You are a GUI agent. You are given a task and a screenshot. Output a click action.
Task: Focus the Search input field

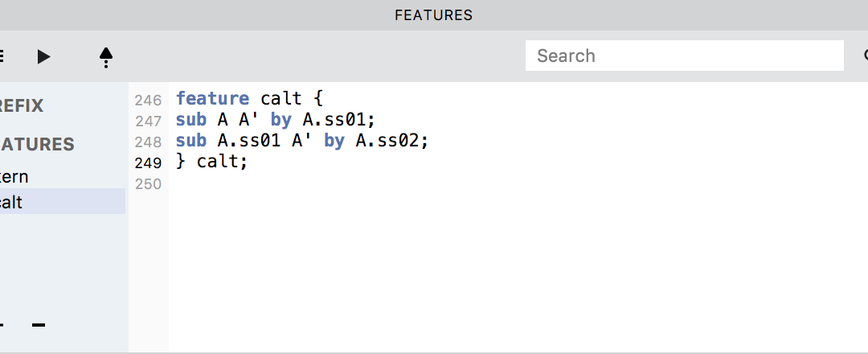coord(684,56)
